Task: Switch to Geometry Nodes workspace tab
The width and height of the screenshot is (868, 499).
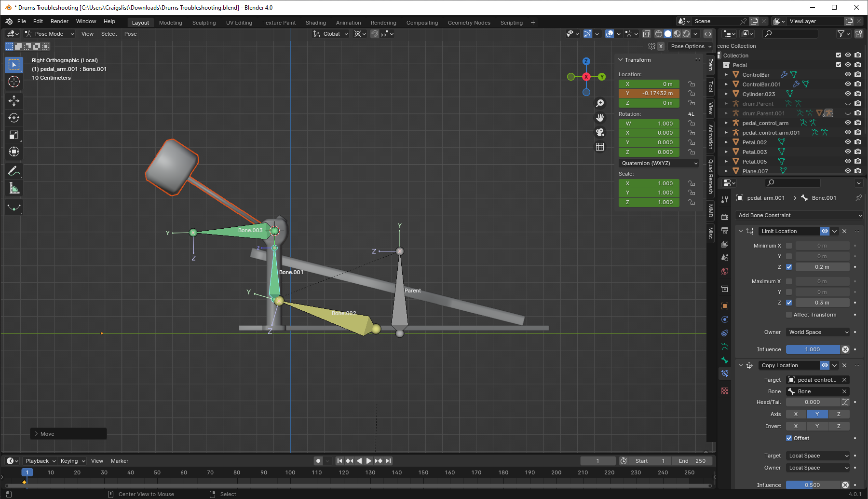Action: [x=469, y=23]
